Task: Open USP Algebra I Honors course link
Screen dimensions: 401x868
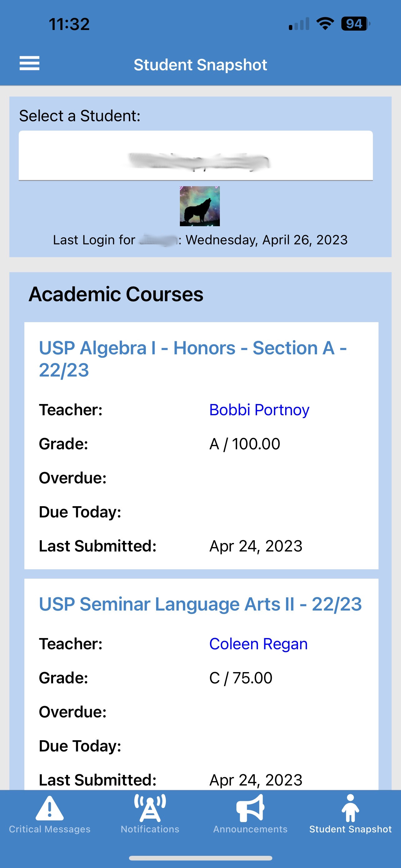Action: 193,359
